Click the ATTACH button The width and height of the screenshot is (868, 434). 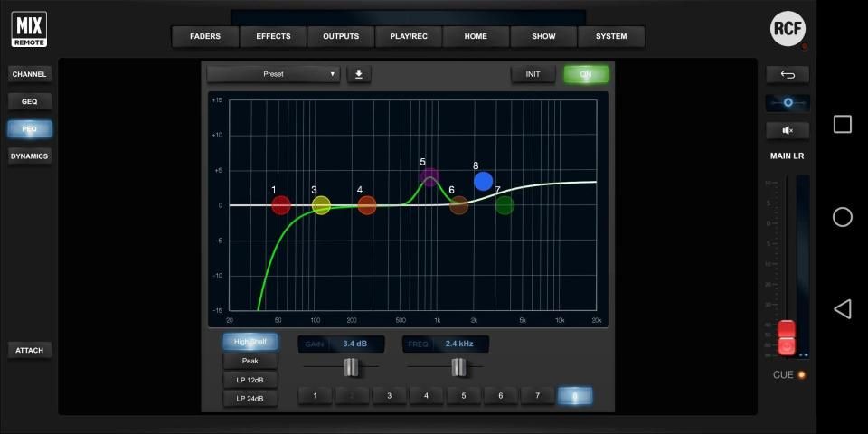(30, 350)
